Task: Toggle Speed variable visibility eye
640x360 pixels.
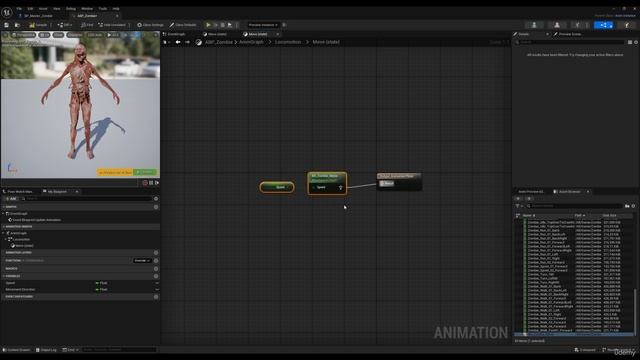Action: point(157,283)
